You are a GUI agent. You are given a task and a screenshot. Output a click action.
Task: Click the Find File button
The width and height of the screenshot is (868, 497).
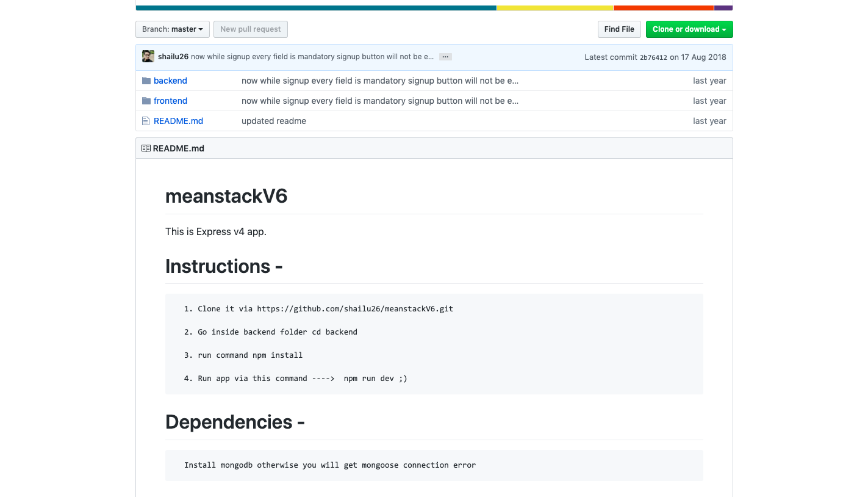(619, 29)
